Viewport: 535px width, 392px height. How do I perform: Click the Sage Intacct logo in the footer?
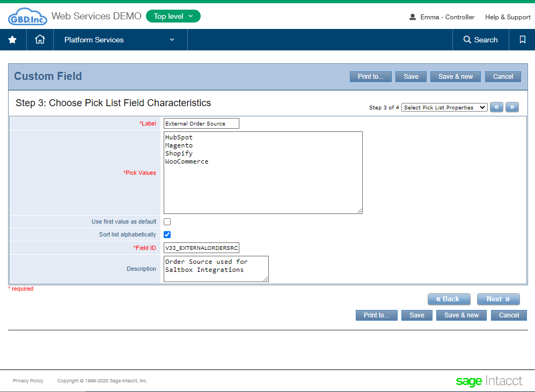(x=489, y=381)
